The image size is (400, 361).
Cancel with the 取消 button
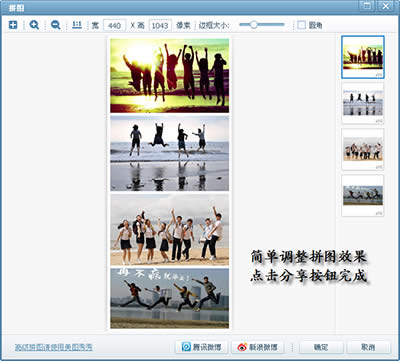tap(368, 347)
